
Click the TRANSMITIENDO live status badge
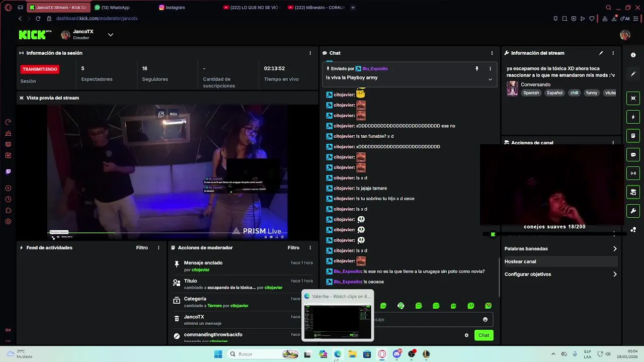[x=40, y=69]
